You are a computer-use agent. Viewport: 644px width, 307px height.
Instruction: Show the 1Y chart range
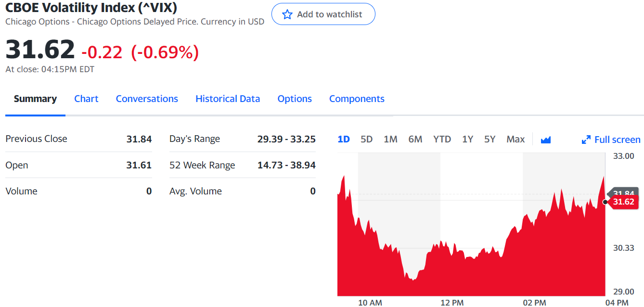click(x=468, y=139)
